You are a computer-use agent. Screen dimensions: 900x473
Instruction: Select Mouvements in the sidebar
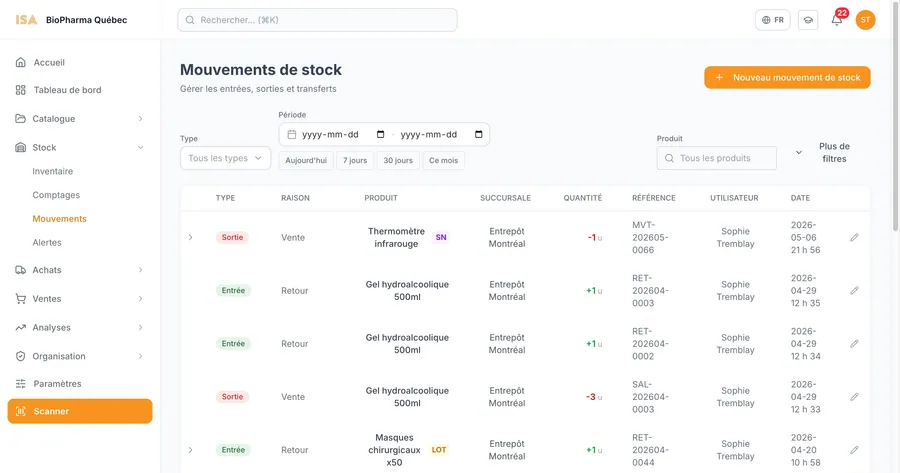(x=60, y=219)
